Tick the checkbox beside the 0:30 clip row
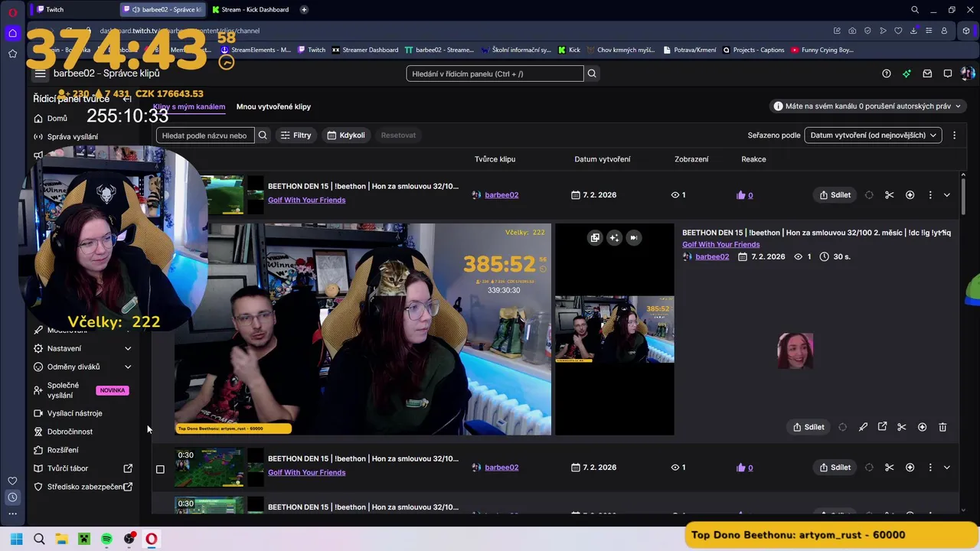 160,469
